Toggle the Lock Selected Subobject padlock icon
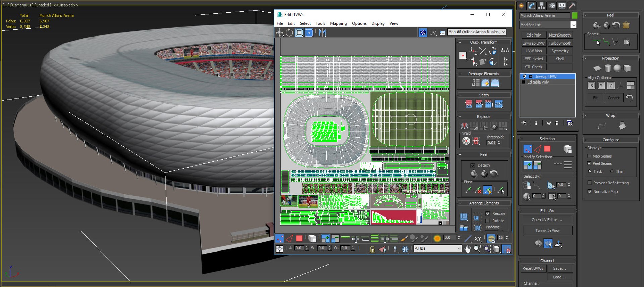This screenshot has height=287, width=644. 372,249
